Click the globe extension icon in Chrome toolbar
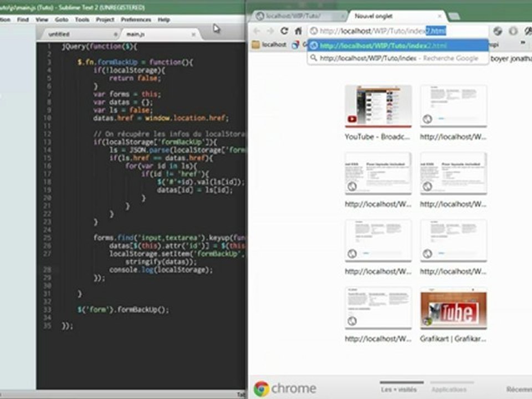 (x=498, y=31)
